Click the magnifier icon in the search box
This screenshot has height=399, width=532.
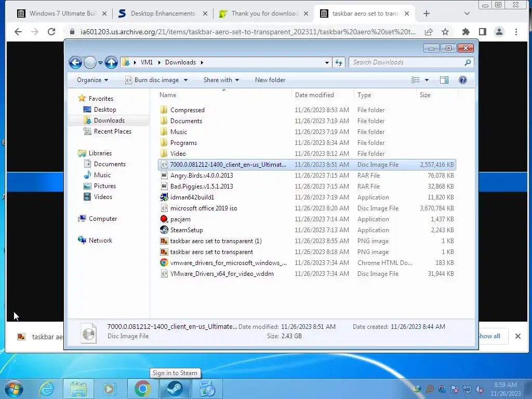click(468, 62)
